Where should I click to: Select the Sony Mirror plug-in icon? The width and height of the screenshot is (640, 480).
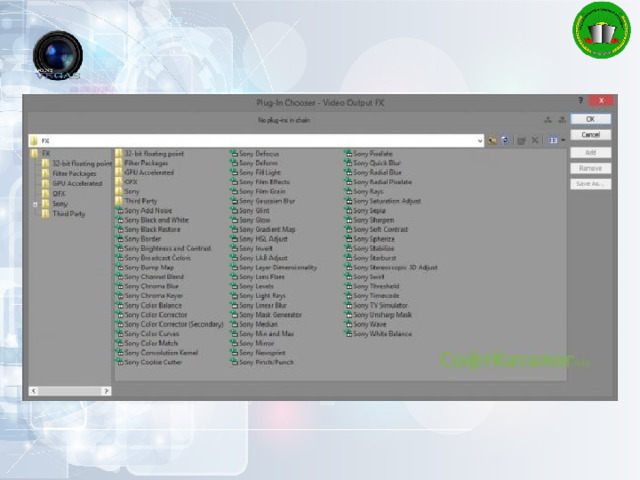pos(234,343)
